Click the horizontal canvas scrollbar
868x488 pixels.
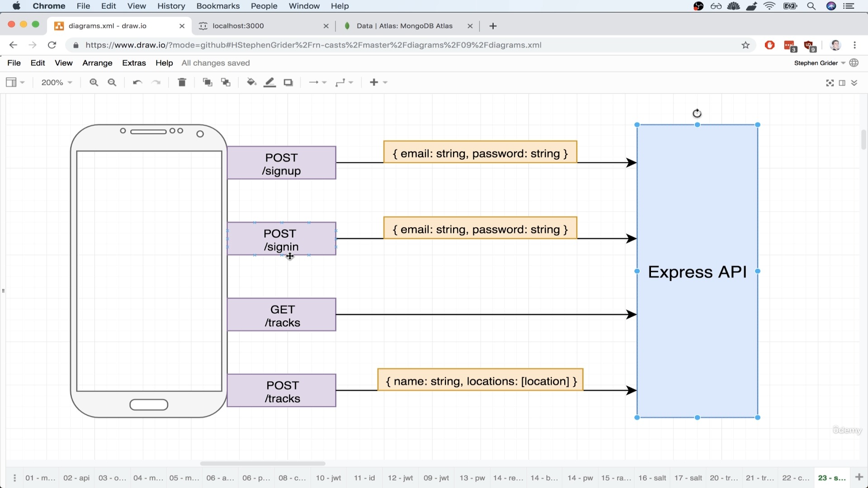click(x=263, y=463)
